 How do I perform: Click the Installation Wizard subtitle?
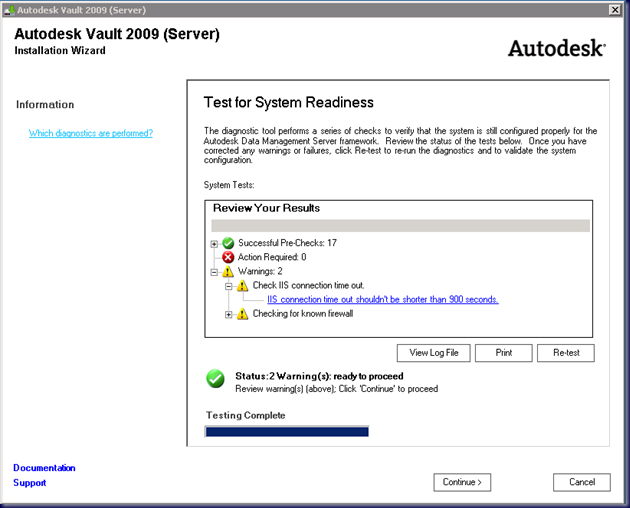60,51
